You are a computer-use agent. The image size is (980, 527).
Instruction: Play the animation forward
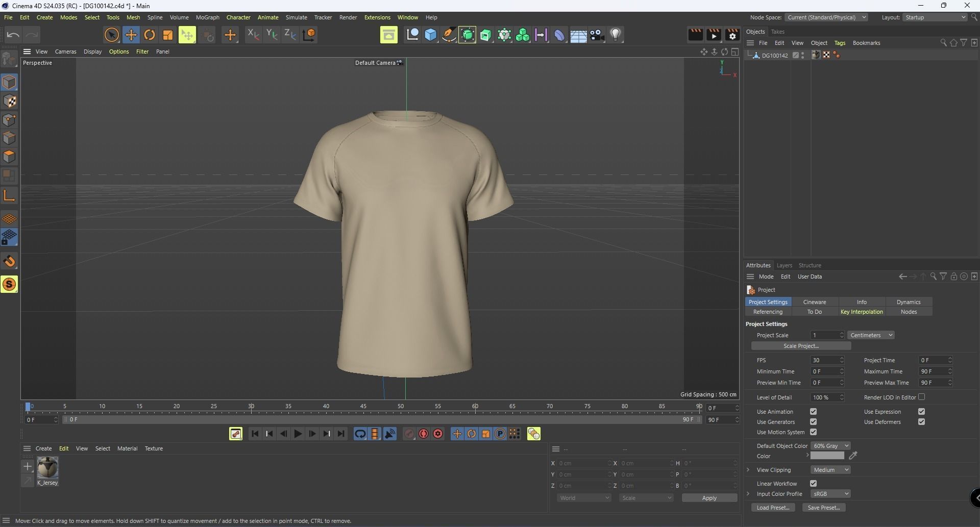pyautogui.click(x=298, y=434)
